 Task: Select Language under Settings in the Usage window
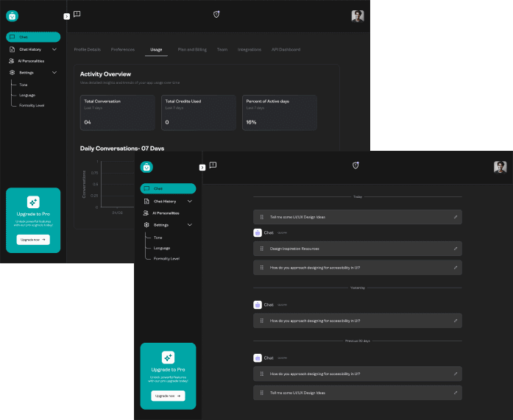[27, 95]
